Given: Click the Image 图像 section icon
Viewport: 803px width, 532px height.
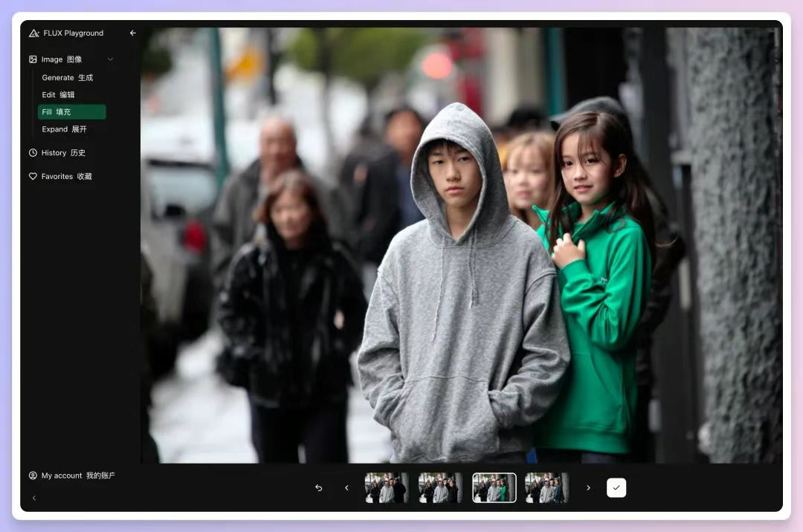Looking at the screenshot, I should coord(33,59).
